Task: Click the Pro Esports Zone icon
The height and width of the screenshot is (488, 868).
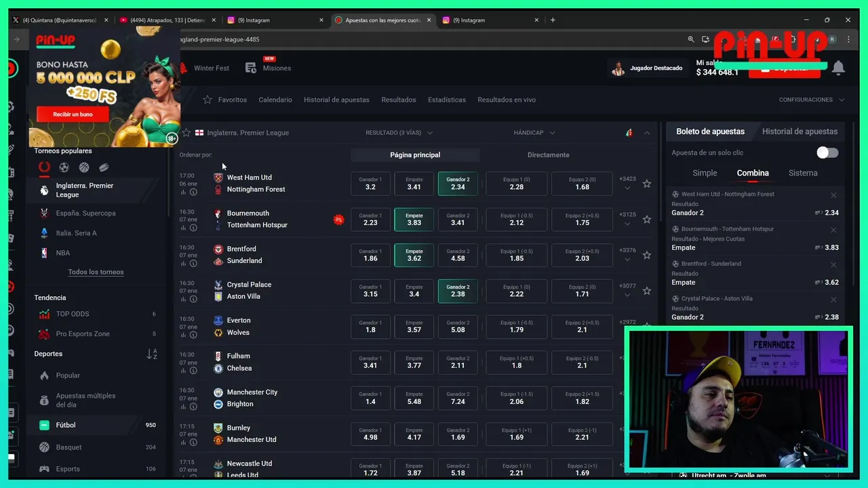Action: (x=44, y=333)
